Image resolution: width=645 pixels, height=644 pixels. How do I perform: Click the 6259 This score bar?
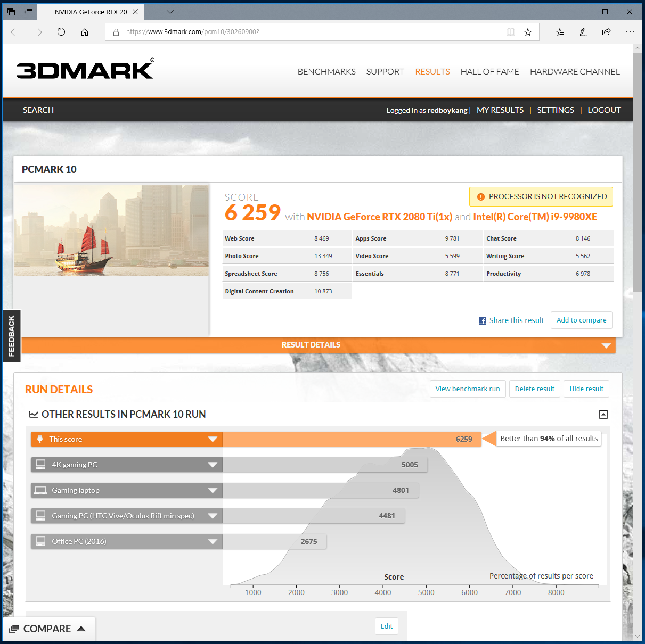(352, 439)
